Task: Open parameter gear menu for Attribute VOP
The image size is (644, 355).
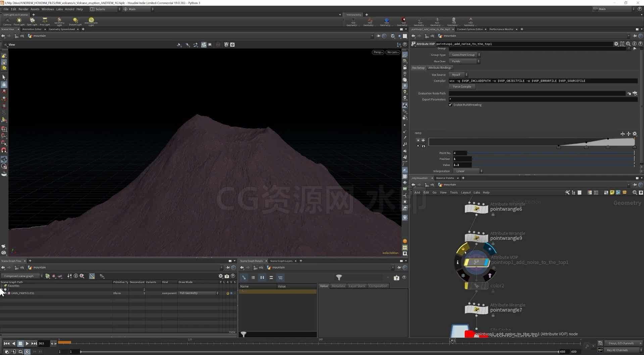Action: tap(616, 44)
